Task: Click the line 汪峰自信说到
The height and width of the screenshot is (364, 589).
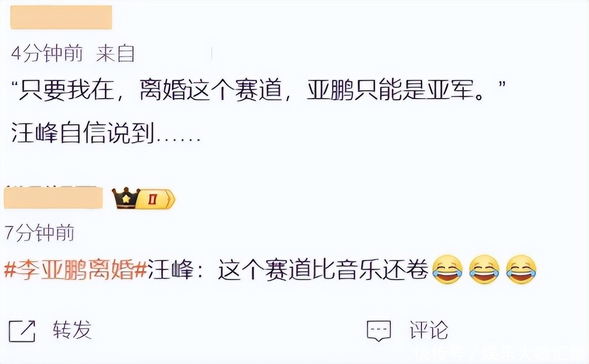Action: pyautogui.click(x=106, y=134)
